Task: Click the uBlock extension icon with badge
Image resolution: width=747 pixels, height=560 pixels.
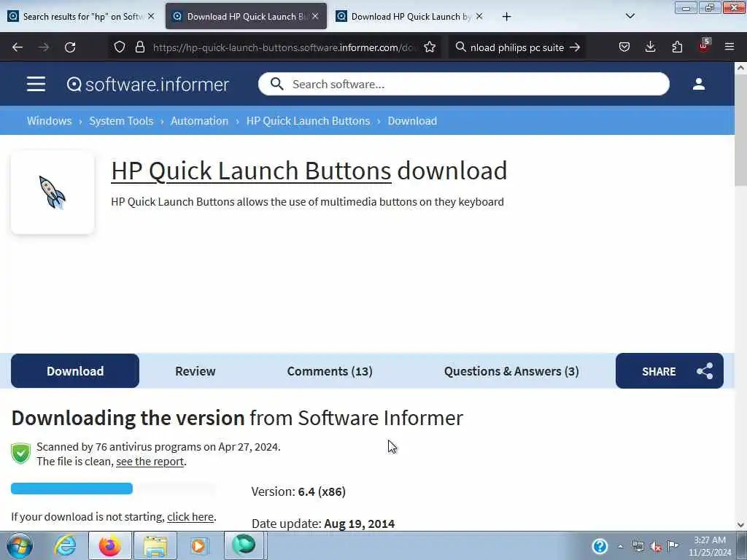Action: [x=704, y=46]
